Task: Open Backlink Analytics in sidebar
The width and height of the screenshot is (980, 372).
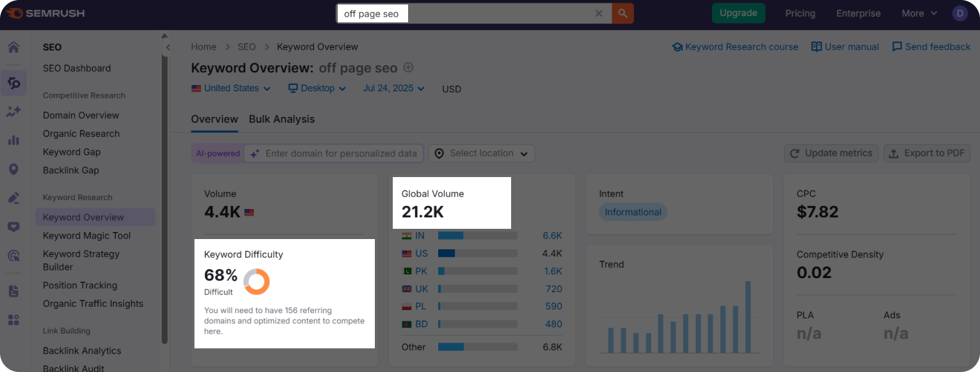Action: [x=82, y=351]
